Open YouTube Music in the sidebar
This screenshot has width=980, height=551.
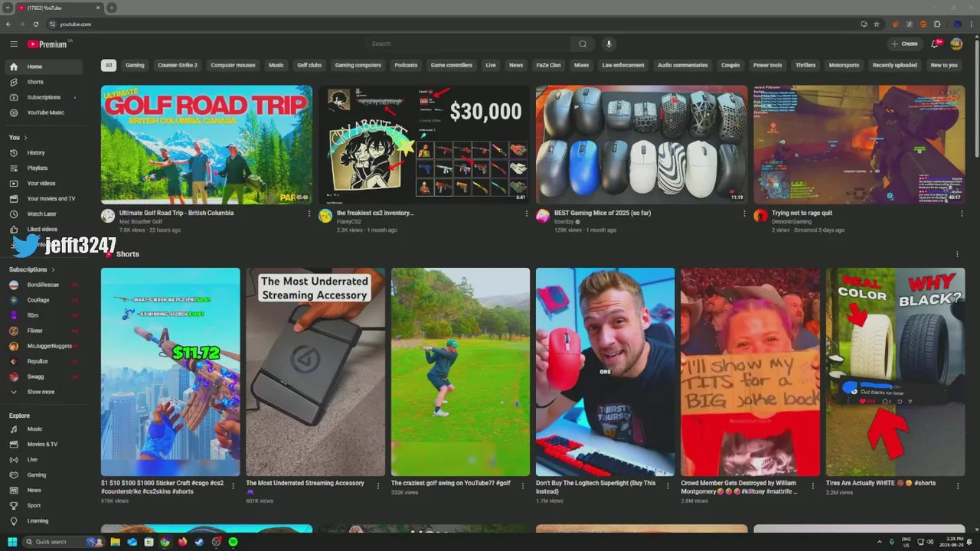tap(44, 112)
